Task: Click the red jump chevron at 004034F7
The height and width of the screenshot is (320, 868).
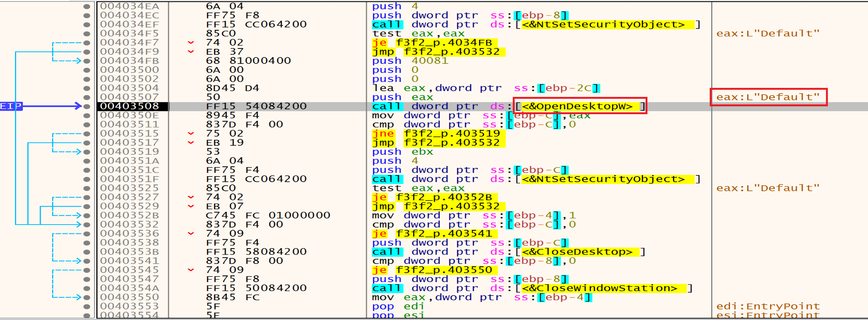Action: 191,42
